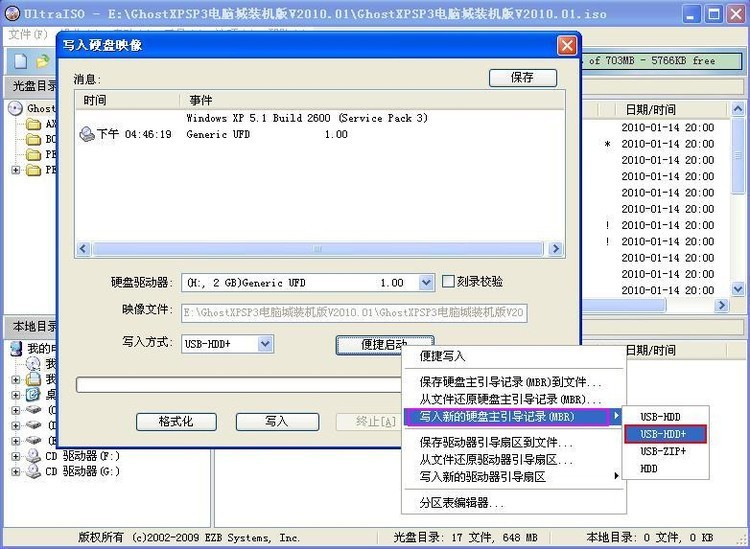Open the 写入方式 USB-HDD+ dropdown
The height and width of the screenshot is (549, 750).
(265, 344)
